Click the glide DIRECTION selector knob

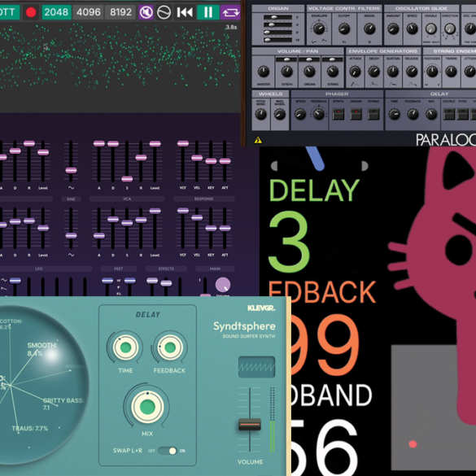click(x=450, y=28)
